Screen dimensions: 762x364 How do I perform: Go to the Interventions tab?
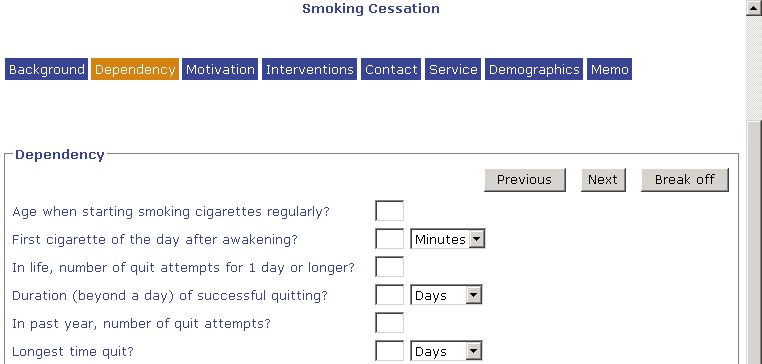click(310, 69)
